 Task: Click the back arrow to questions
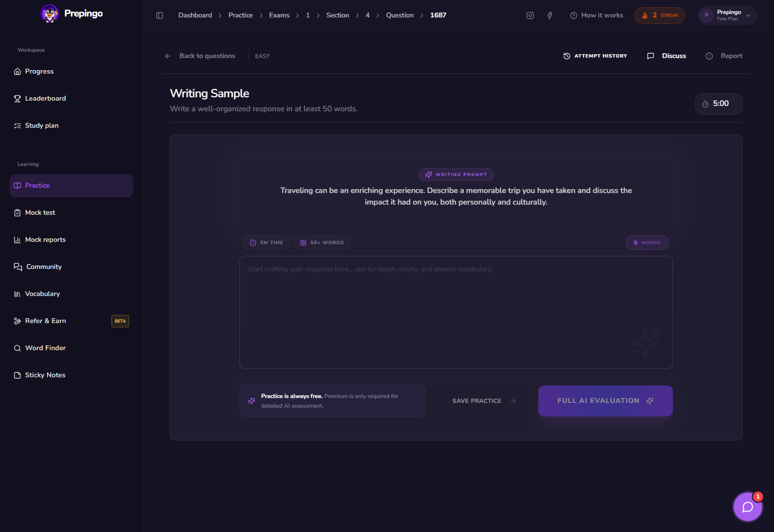(x=168, y=56)
